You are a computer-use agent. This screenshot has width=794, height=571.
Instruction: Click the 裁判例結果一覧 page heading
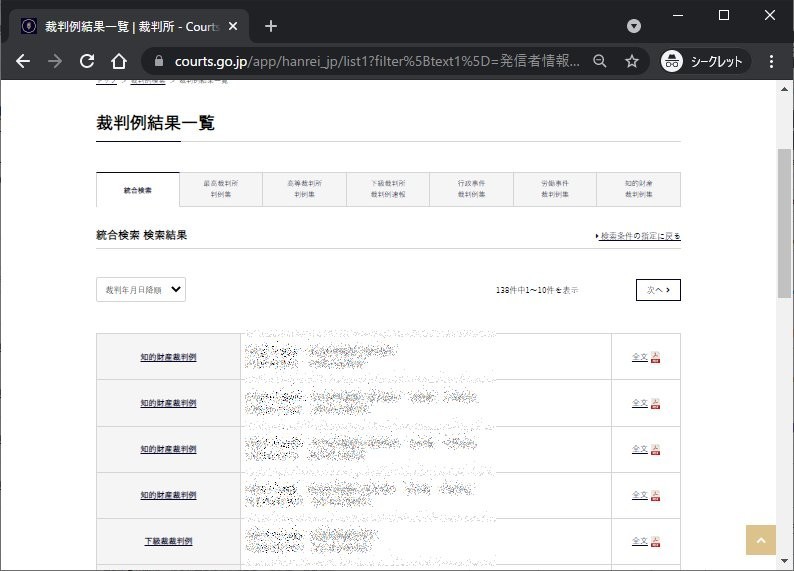[155, 123]
